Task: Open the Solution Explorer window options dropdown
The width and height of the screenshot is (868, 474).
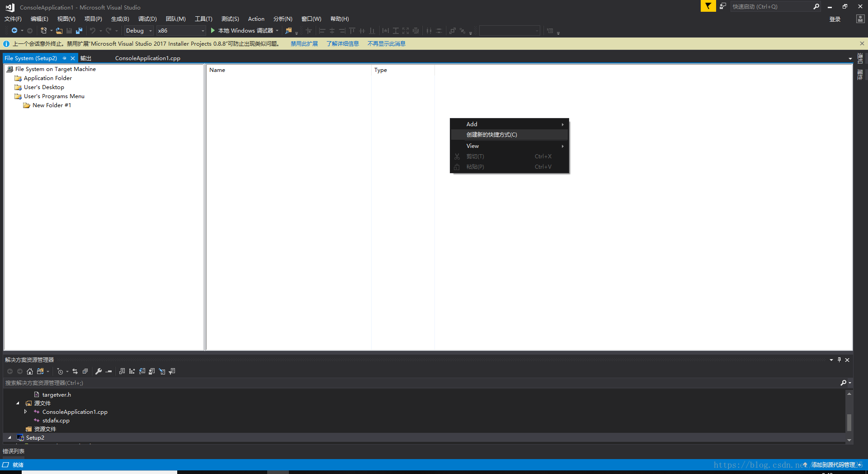Action: click(831, 360)
